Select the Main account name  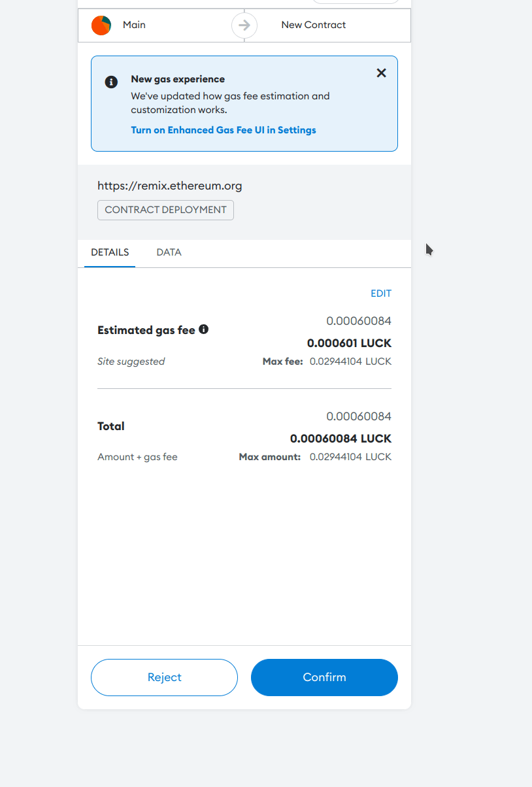pyautogui.click(x=134, y=25)
